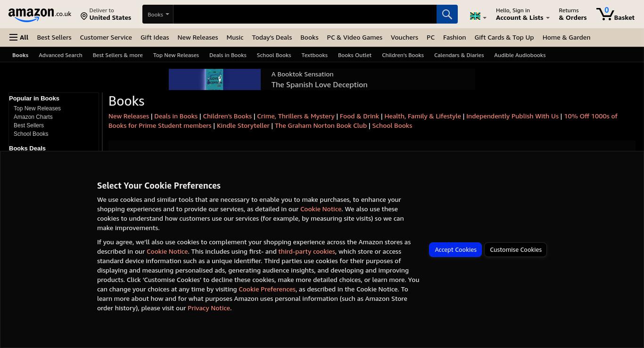Open Kindle Storyteller

[243, 125]
